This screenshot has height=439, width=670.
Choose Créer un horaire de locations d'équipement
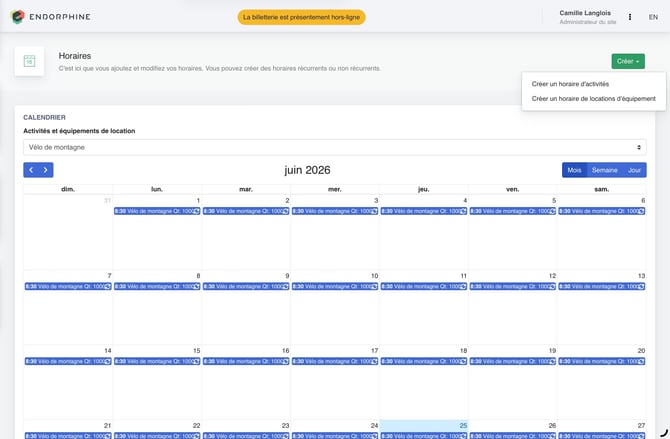coord(594,98)
